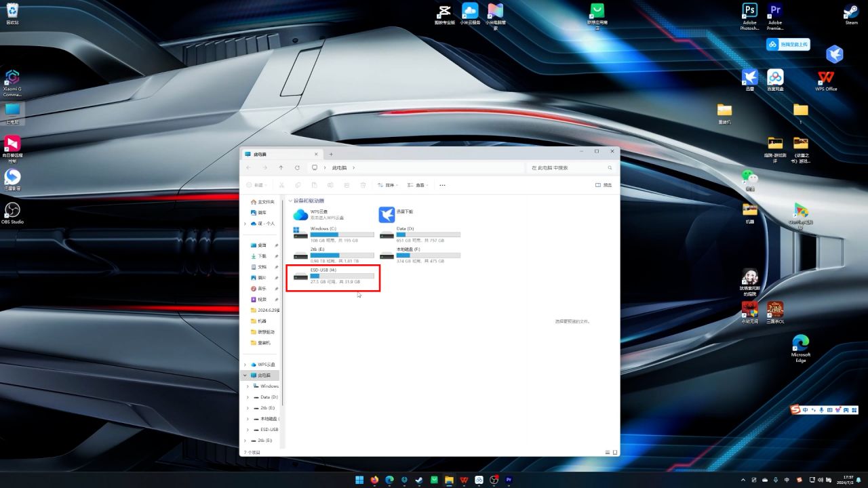The image size is (868, 488).
Task: Refresh the Explorer view
Action: click(x=297, y=167)
